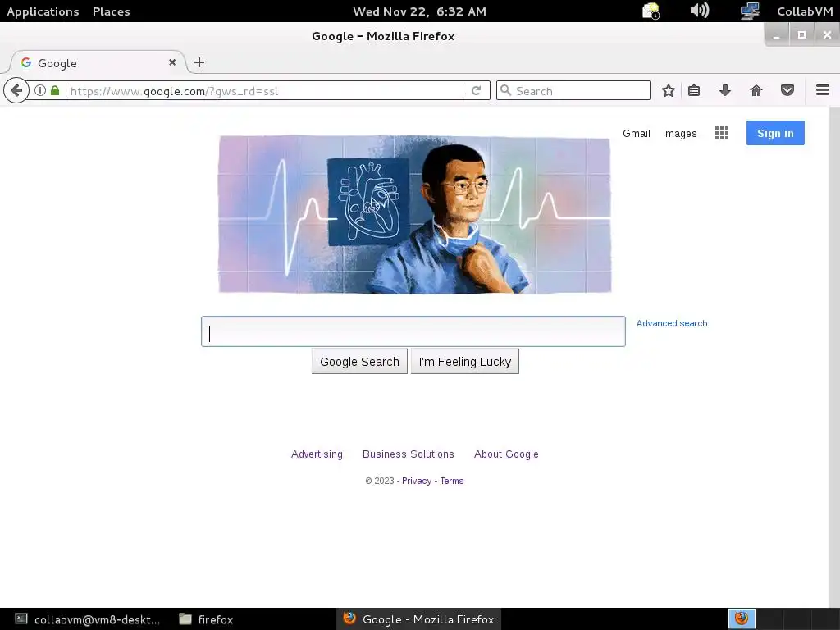Open the Places menu
This screenshot has width=840, height=630.
[111, 11]
